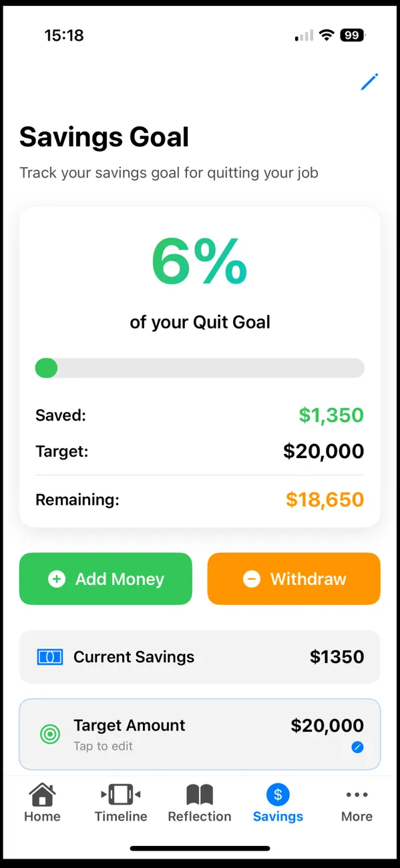Switch to the Timeline tab
The height and width of the screenshot is (868, 400).
pos(120,801)
